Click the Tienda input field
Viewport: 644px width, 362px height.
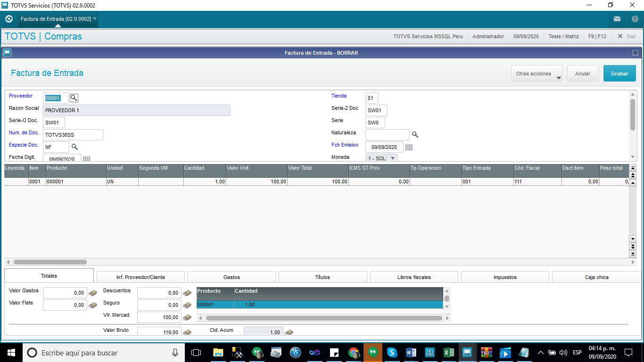coord(372,98)
